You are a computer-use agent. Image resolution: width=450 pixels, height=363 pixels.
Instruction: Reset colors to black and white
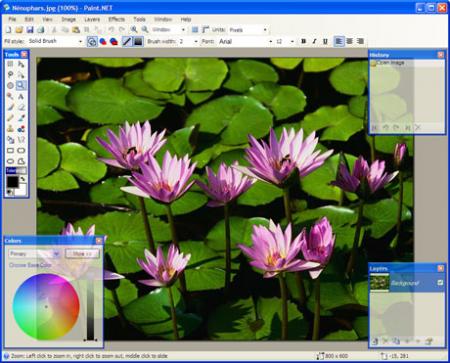tap(10, 192)
